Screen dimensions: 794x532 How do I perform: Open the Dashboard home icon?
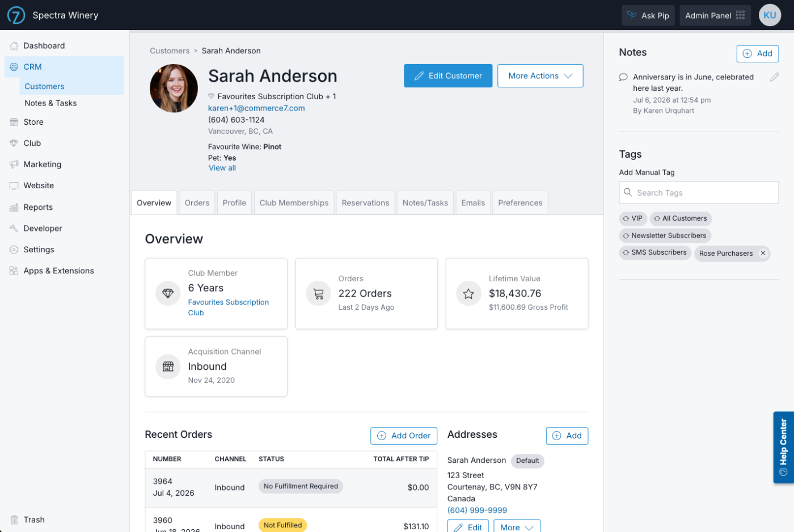[x=14, y=46]
